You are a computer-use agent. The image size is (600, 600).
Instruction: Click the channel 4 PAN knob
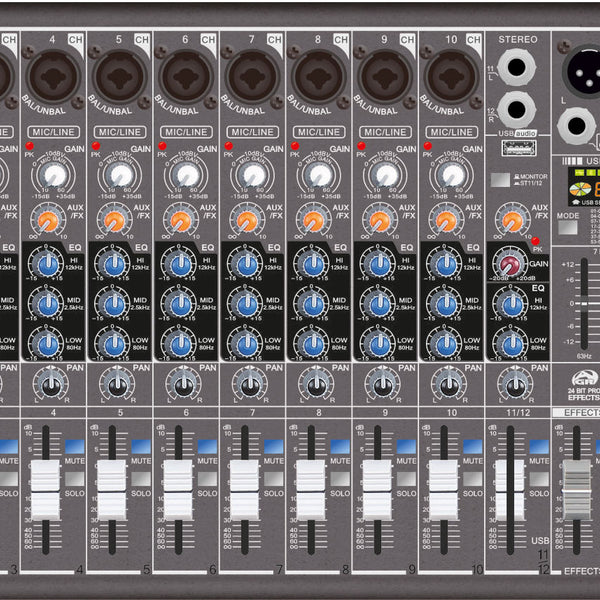[51, 385]
